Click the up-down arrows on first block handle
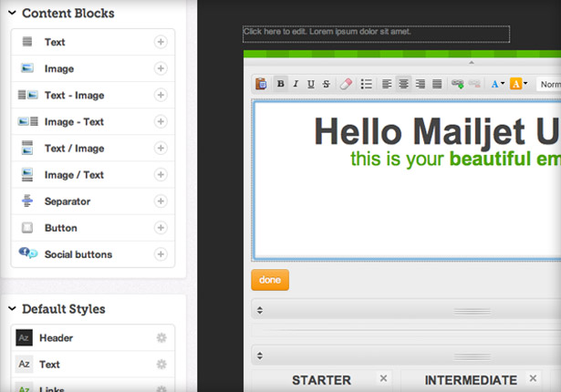 tap(260, 310)
